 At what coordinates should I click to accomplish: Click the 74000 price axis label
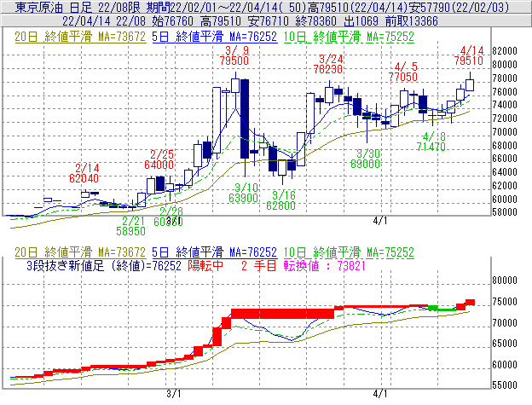tap(505, 105)
